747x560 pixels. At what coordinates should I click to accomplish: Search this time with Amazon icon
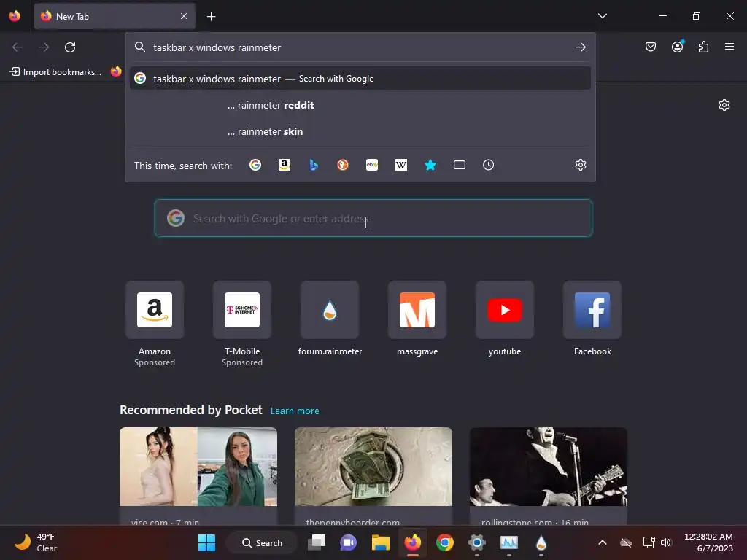pyautogui.click(x=285, y=166)
